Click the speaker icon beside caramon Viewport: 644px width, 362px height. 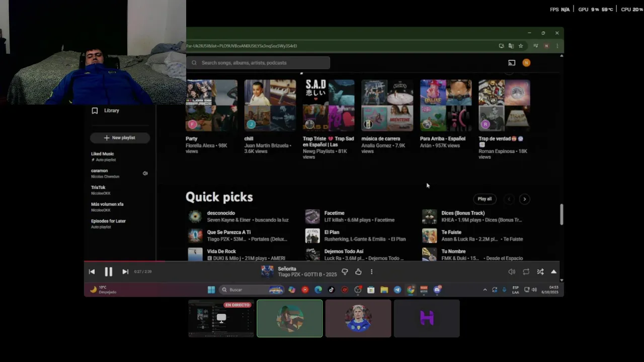pos(145,173)
